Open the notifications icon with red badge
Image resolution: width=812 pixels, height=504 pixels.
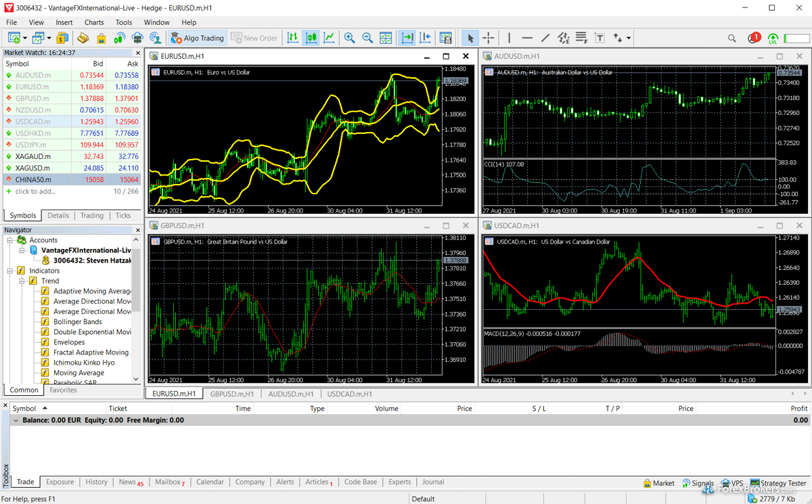[754, 38]
